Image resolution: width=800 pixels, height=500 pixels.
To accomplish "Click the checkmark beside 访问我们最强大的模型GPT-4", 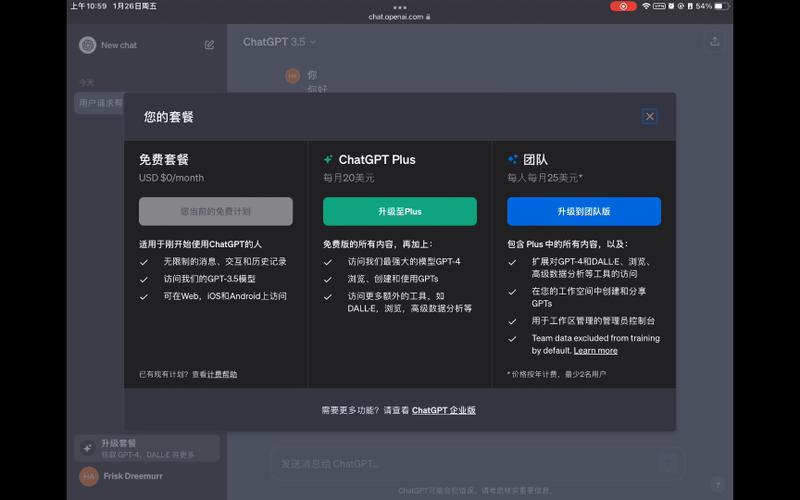I will tap(328, 262).
